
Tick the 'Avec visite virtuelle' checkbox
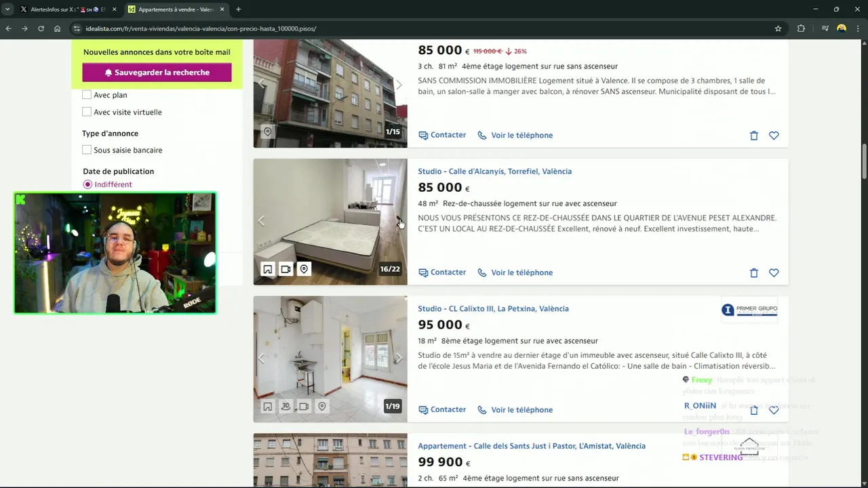pos(87,112)
